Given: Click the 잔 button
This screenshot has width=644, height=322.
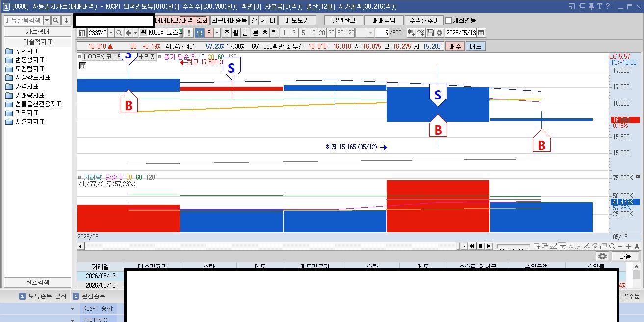Looking at the screenshot, I should [x=254, y=20].
